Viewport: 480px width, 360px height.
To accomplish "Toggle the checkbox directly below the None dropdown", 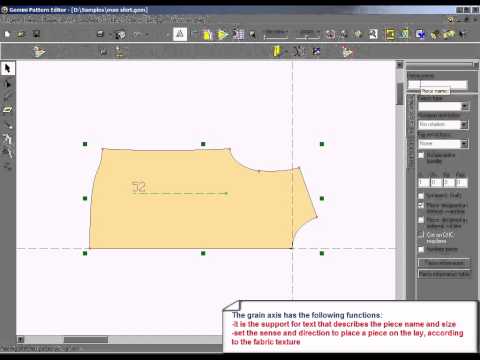I will [x=421, y=156].
